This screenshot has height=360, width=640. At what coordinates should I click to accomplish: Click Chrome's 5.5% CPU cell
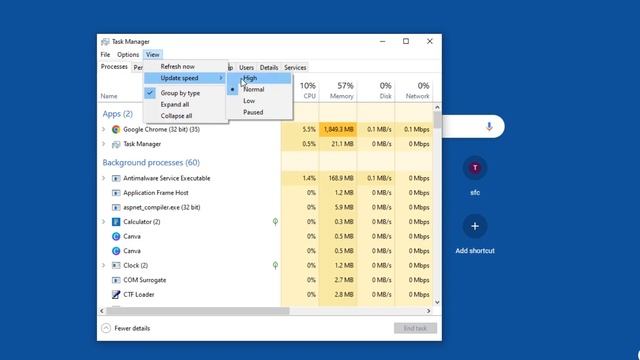click(x=300, y=129)
